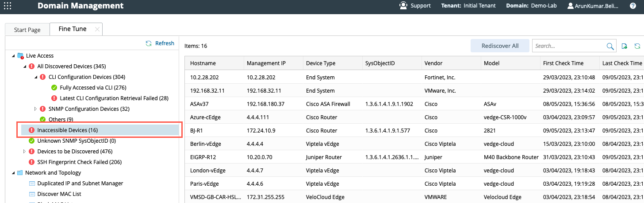Select Fully Accessed via CLI (276)
644x203 pixels.
[x=93, y=88]
